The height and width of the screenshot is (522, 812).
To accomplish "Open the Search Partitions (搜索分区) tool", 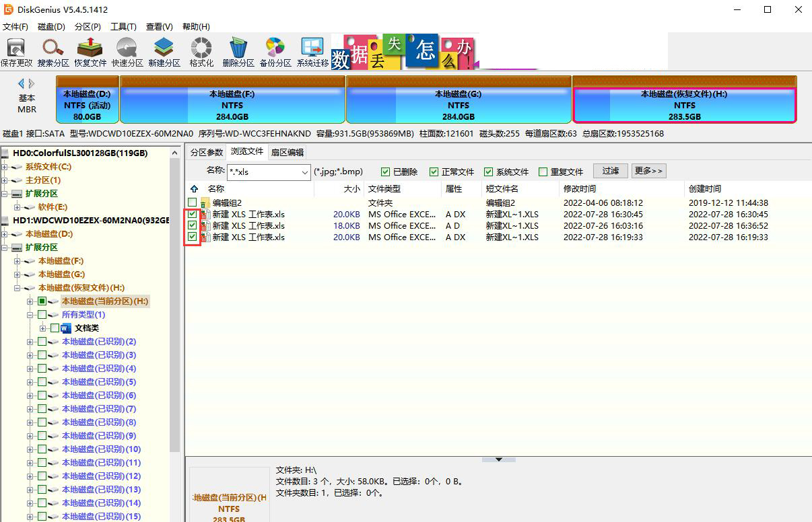I will [53, 52].
